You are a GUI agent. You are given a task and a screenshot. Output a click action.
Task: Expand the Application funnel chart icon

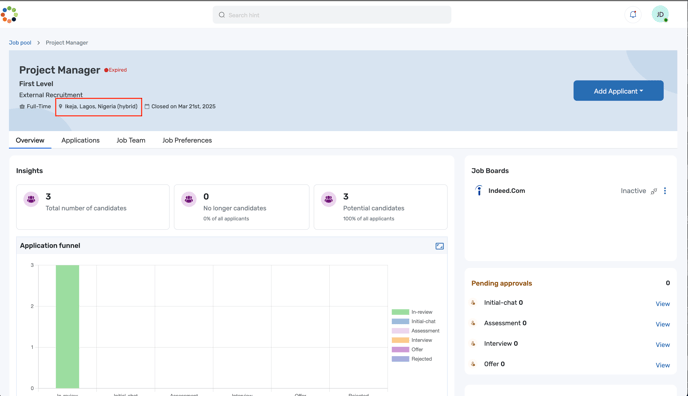tap(439, 246)
